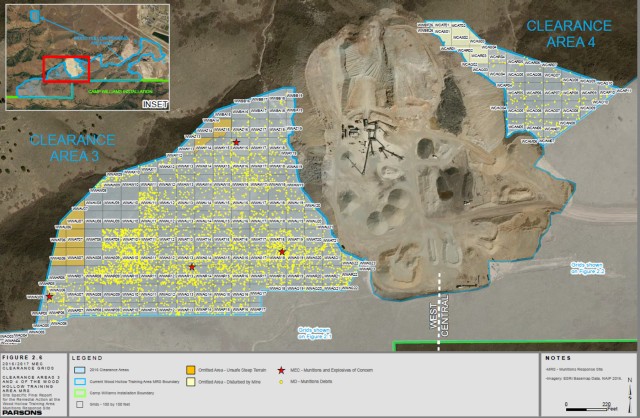Click the dashed white West/Central divider line
This screenshot has width=640, height=418.
[x=439, y=311]
